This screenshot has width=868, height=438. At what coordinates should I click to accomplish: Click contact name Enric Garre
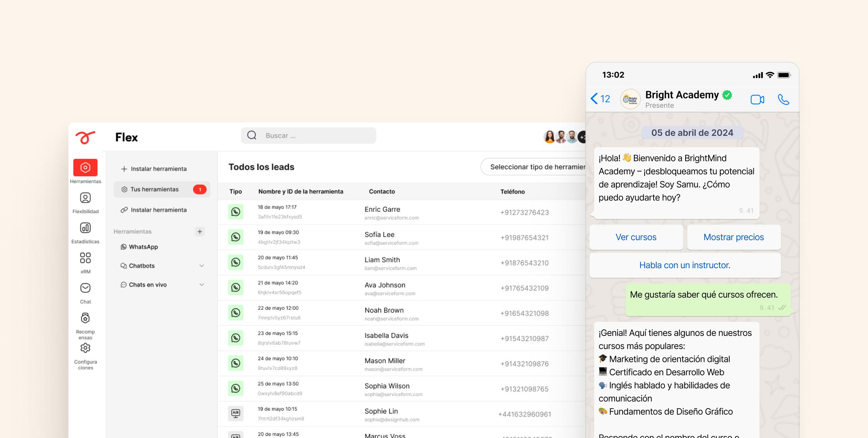(x=382, y=209)
